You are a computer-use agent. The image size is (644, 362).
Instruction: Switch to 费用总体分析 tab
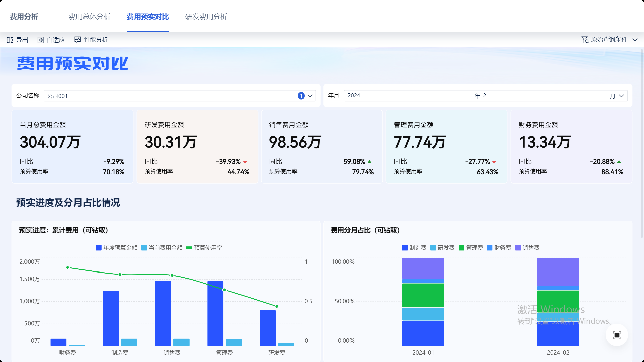[x=89, y=17]
